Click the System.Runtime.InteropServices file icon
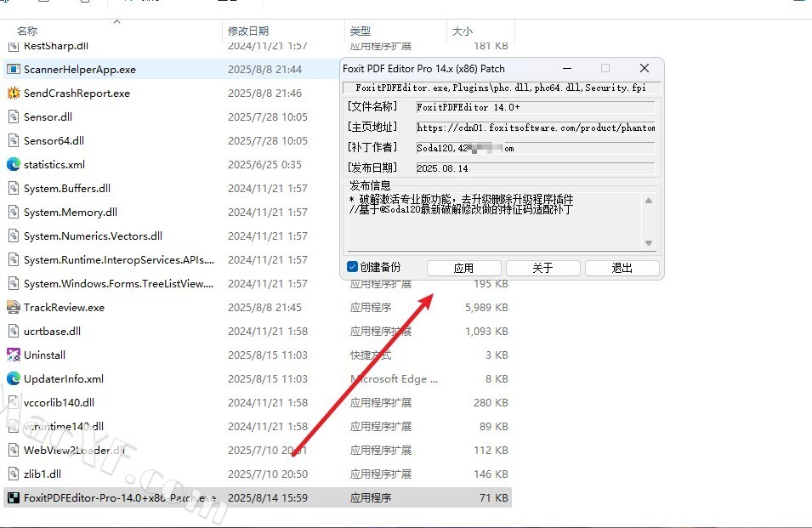The width and height of the screenshot is (812, 528). (x=14, y=260)
